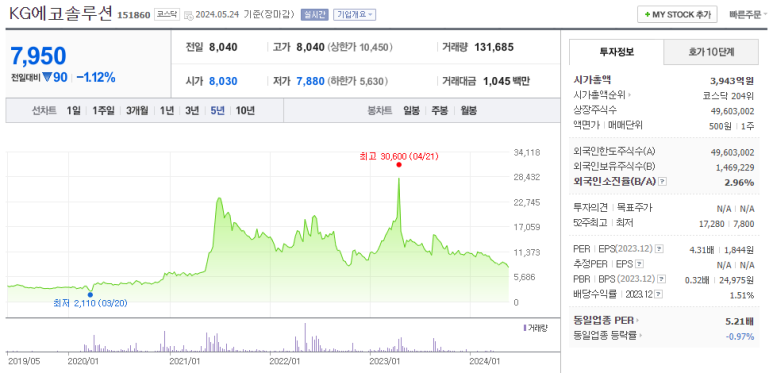Click the 저가 value 7,880

pos(311,81)
